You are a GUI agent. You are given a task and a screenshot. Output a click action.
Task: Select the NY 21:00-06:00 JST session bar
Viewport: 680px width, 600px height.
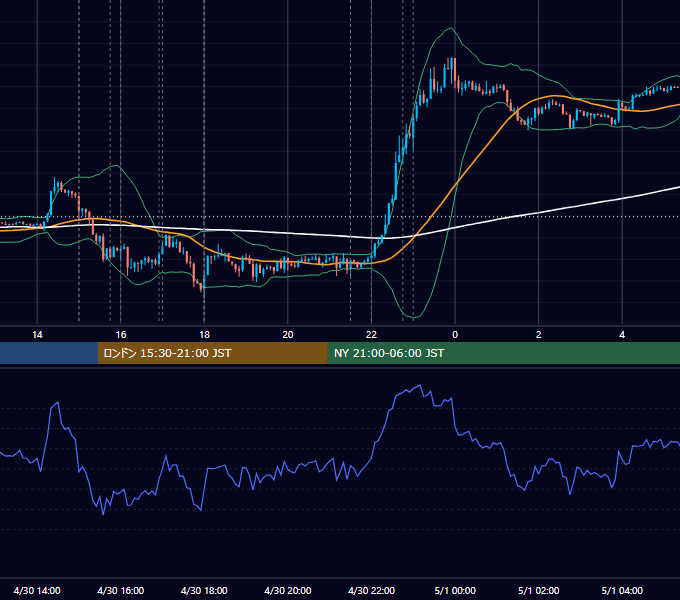(x=503, y=353)
